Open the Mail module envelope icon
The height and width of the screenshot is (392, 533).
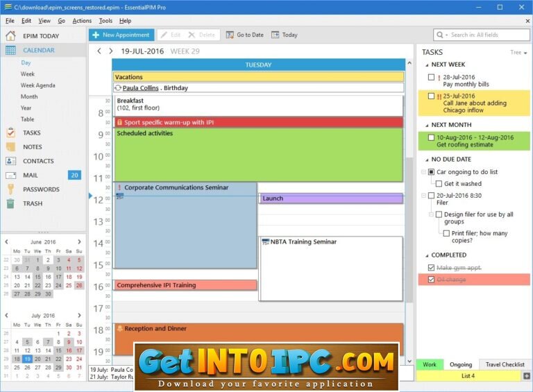coord(10,176)
